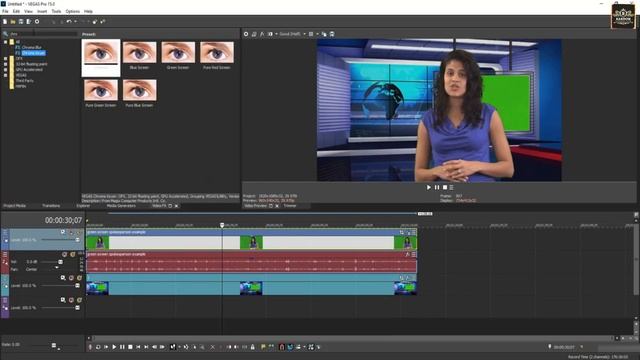The height and width of the screenshot is (360, 640).
Task: Click copy snapshot icon in preview toolbar
Action: (x=324, y=34)
